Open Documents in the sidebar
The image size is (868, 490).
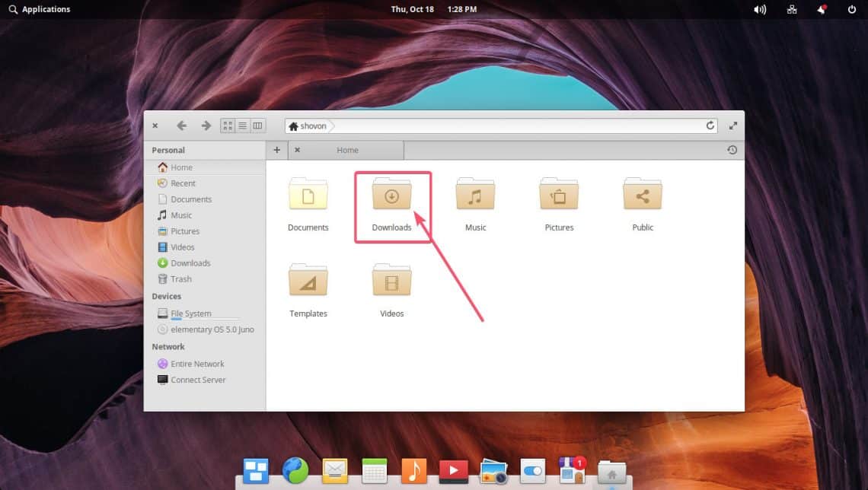(205, 199)
